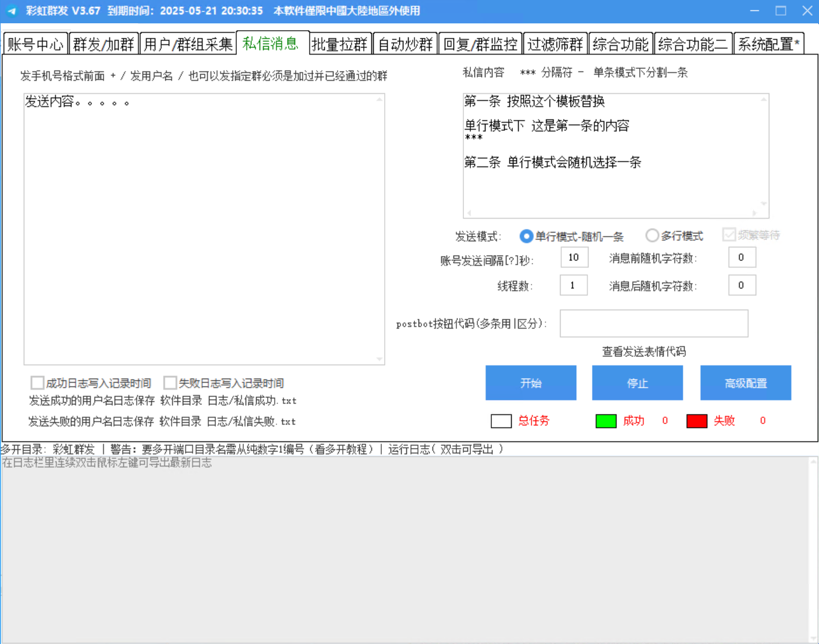Image resolution: width=819 pixels, height=644 pixels.
Task: Switch to the 群发/加群 tab
Action: click(104, 44)
